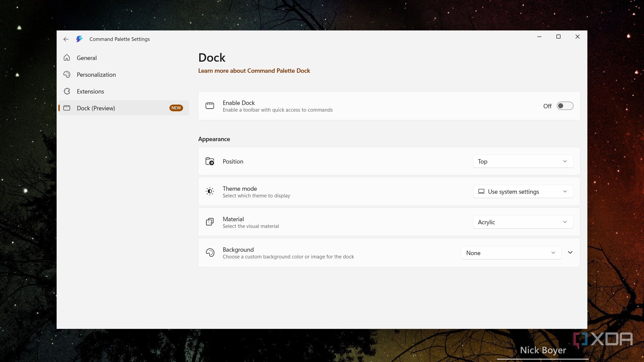Click the 'Select the visual material' description
This screenshot has height=362, width=644.
tap(251, 226)
